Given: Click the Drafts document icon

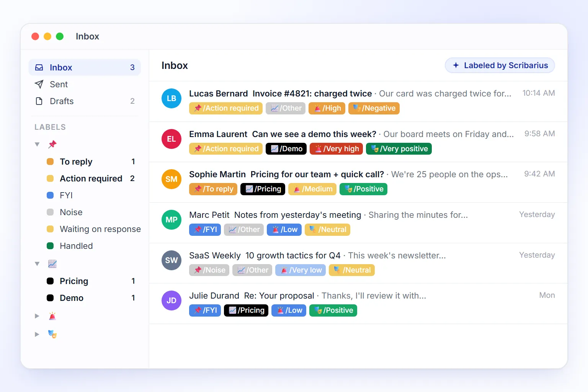Looking at the screenshot, I should coord(39,101).
